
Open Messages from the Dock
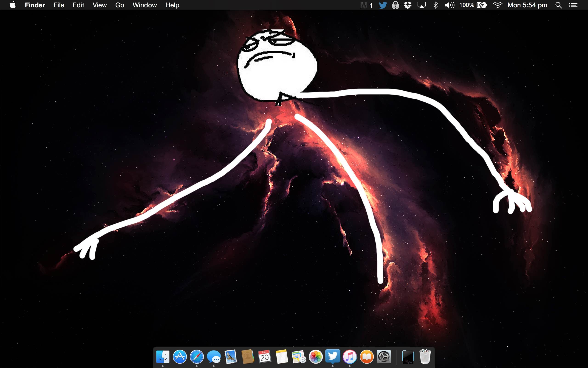[x=214, y=357]
